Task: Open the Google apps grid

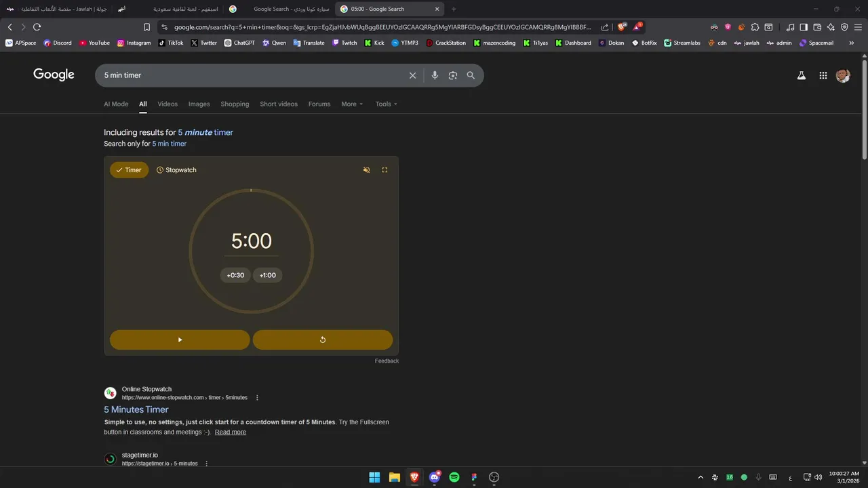Action: click(x=823, y=76)
